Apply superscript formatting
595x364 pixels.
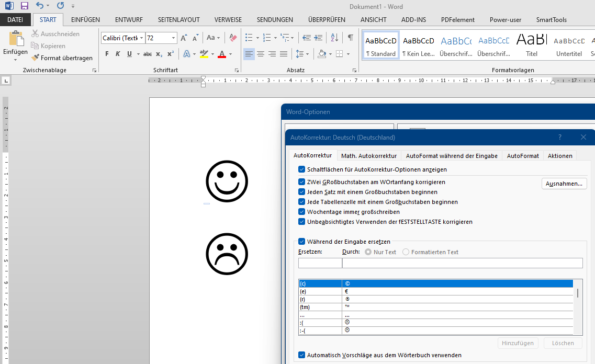(171, 54)
